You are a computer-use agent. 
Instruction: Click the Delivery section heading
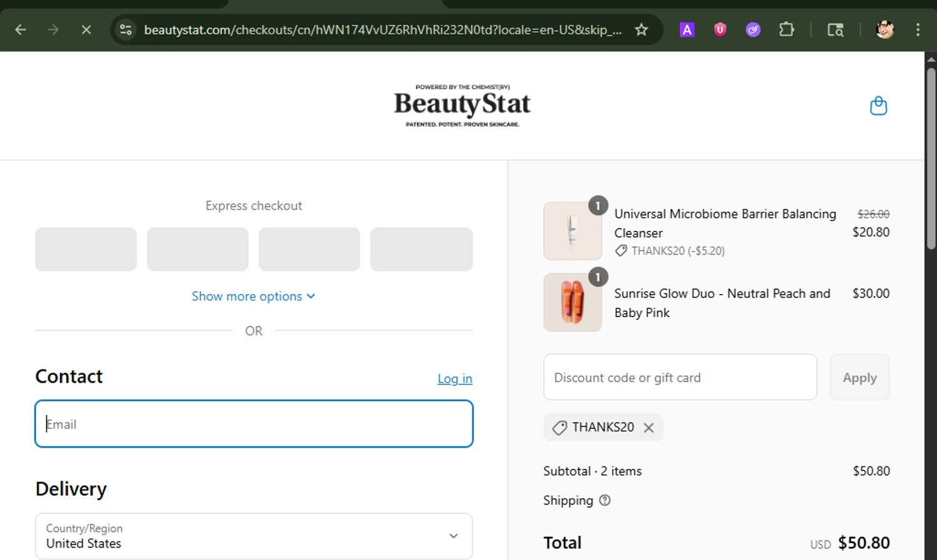(71, 489)
